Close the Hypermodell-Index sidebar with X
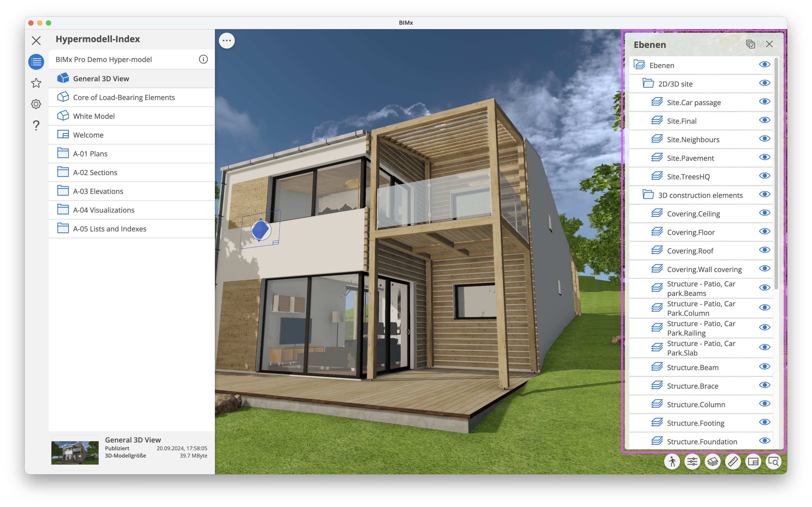The width and height of the screenshot is (812, 507). pyautogui.click(x=36, y=41)
